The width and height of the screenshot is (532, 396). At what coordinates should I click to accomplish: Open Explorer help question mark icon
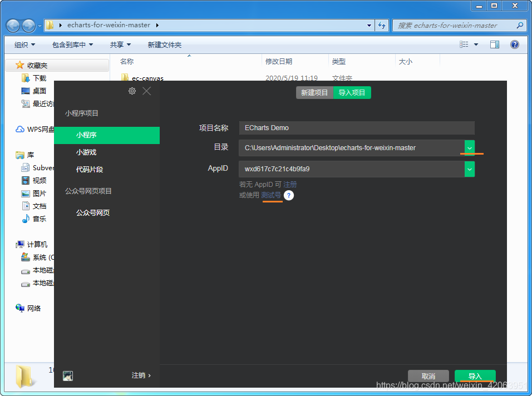coord(515,44)
